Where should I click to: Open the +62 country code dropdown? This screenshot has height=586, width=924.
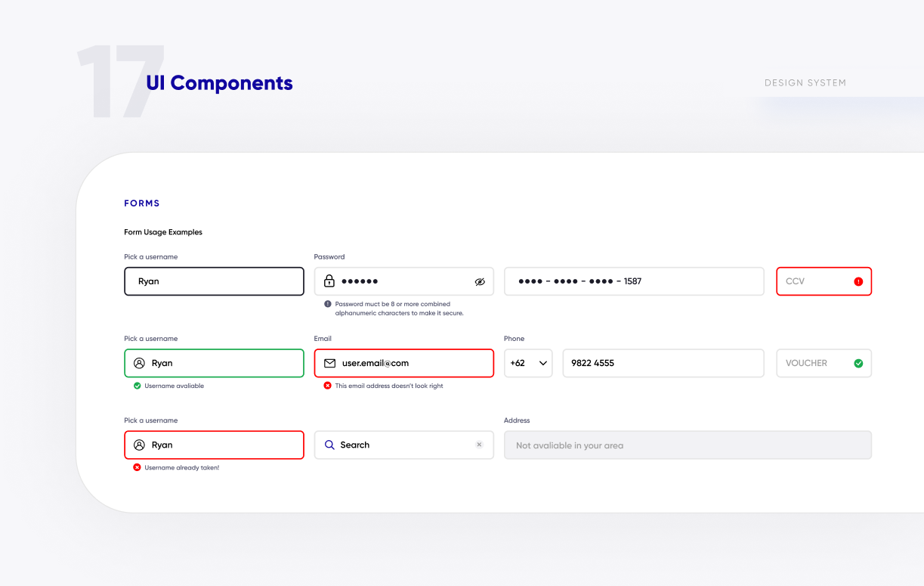528,363
